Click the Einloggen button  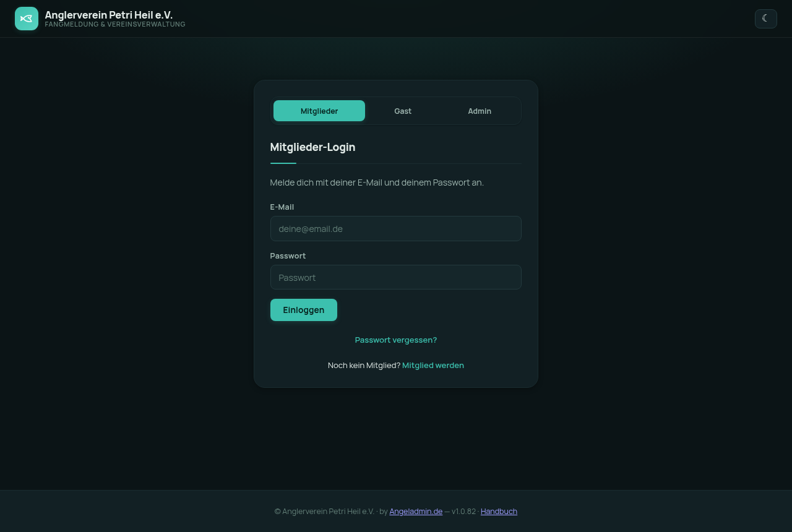(x=304, y=310)
